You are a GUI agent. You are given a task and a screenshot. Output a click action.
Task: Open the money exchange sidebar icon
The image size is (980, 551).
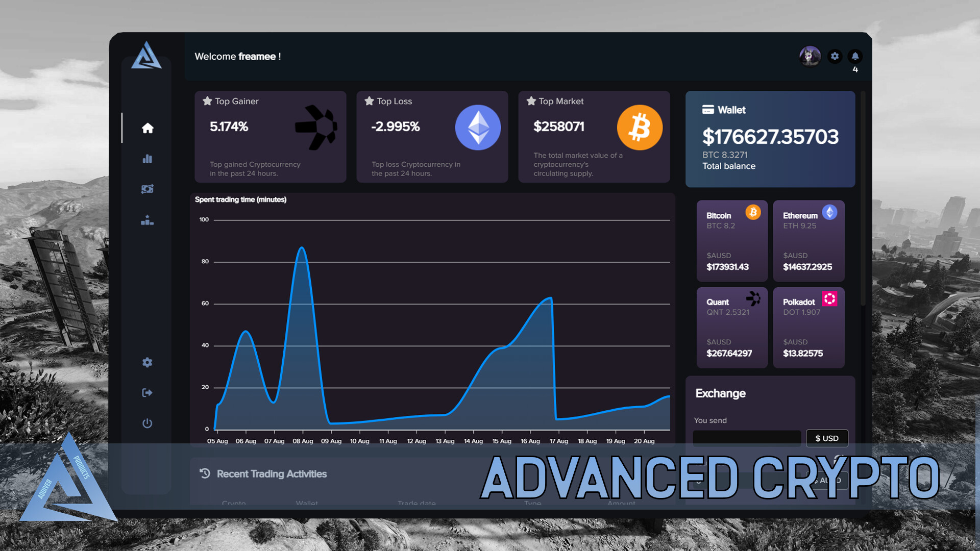click(148, 189)
